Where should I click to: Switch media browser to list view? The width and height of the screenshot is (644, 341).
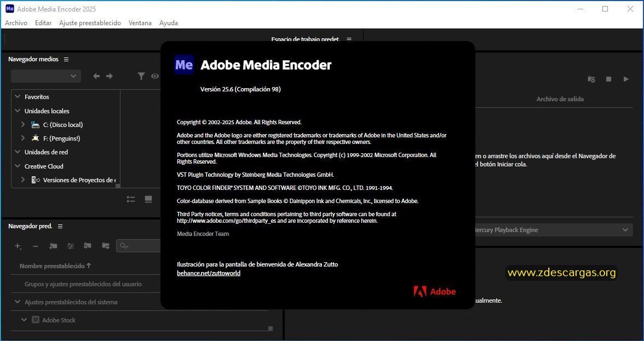[131, 199]
